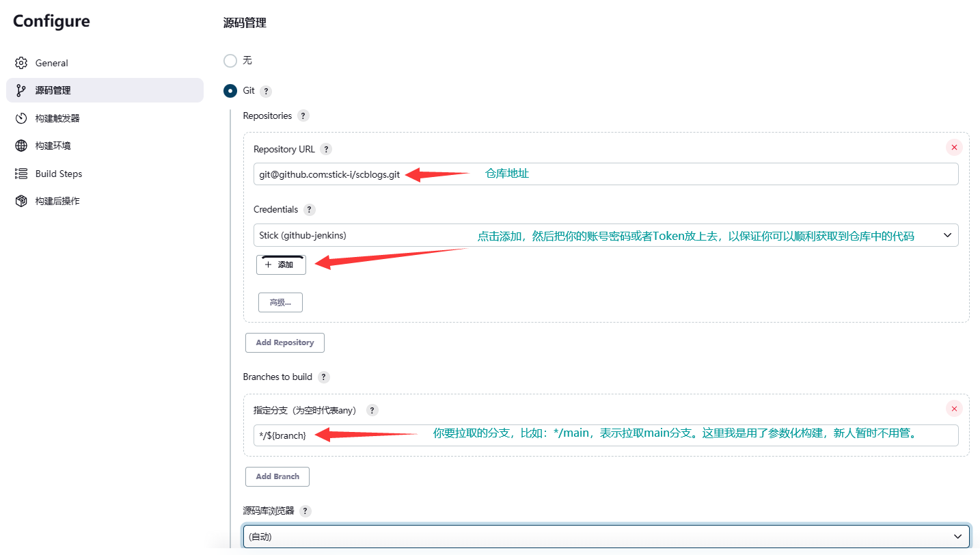Viewport: 980px width, 555px height.
Task: Click the 添加 credentials button
Action: pos(281,265)
